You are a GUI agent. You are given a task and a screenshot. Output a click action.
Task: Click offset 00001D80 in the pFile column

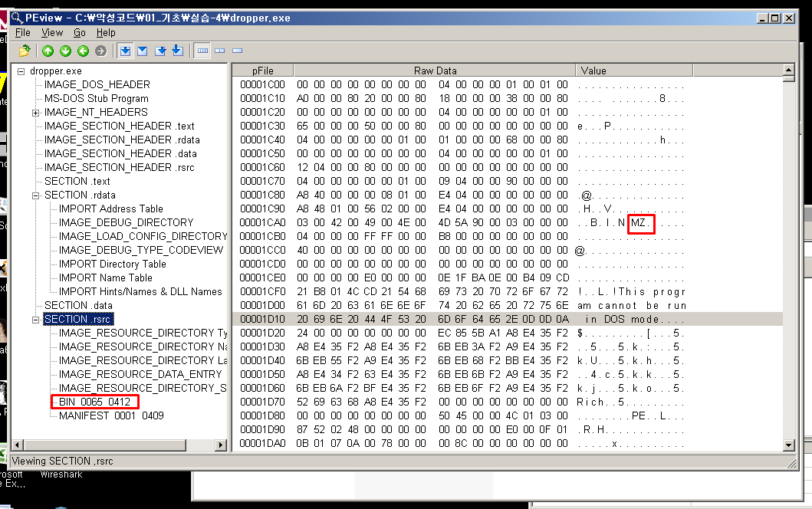pos(262,415)
